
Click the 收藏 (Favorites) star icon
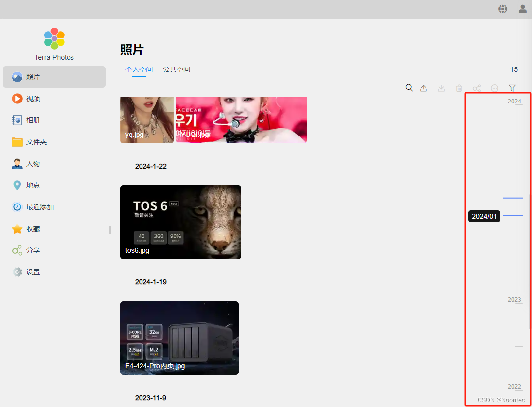[x=16, y=228]
